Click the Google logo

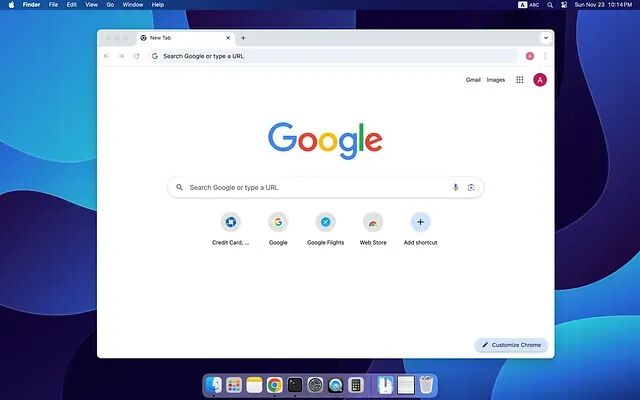[325, 140]
